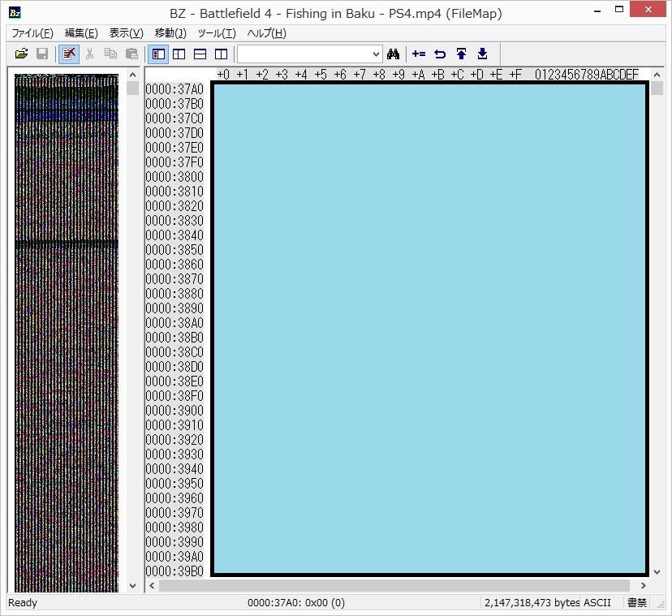Click address row 0000:37A0
The width and height of the screenshot is (672, 616).
174,89
